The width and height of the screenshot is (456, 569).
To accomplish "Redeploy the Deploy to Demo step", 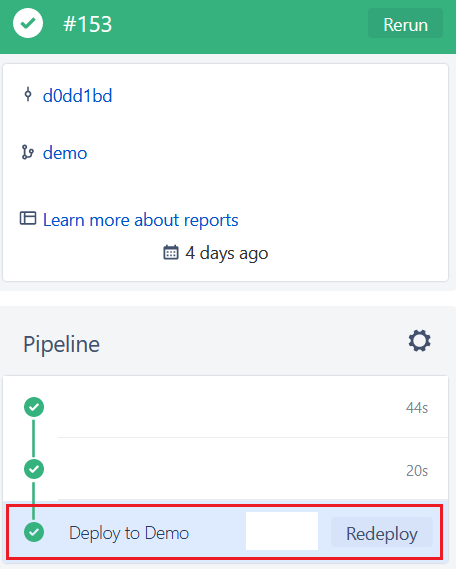I will (382, 533).
